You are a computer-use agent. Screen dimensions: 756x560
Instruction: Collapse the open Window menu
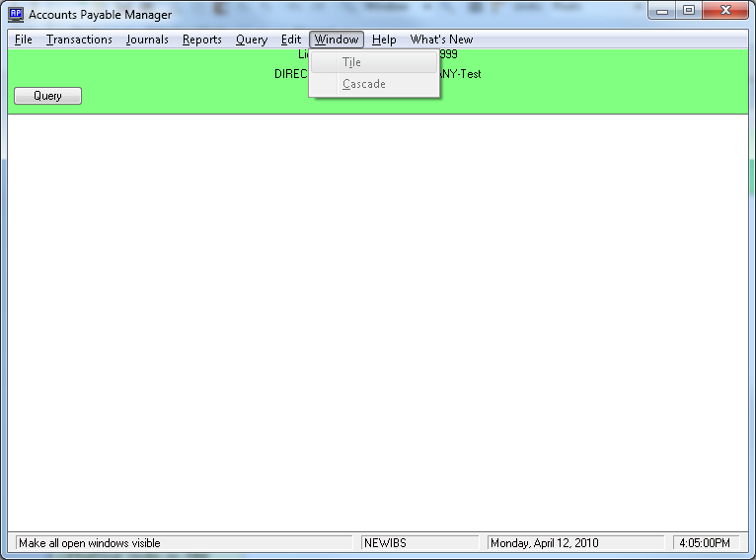337,40
